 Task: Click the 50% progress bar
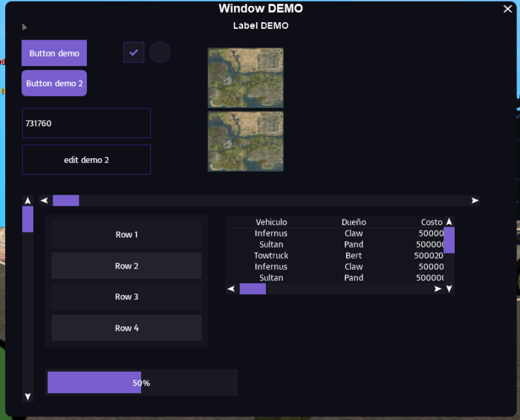coord(141,383)
